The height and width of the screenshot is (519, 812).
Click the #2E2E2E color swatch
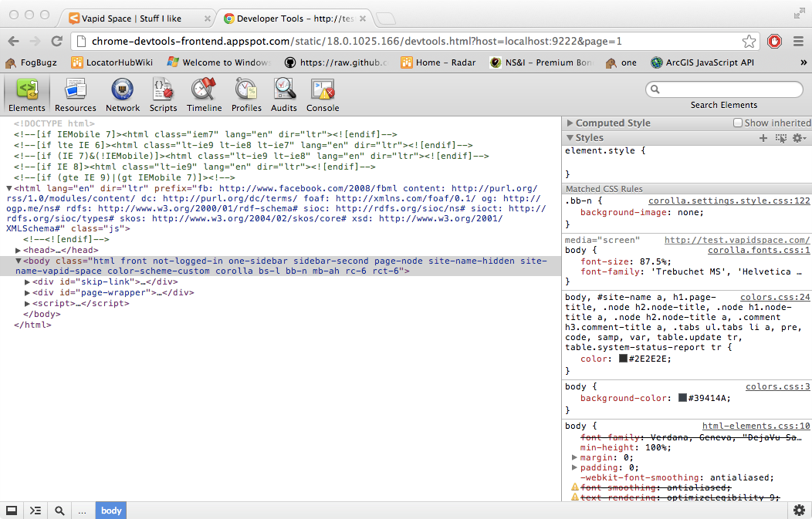[623, 359]
